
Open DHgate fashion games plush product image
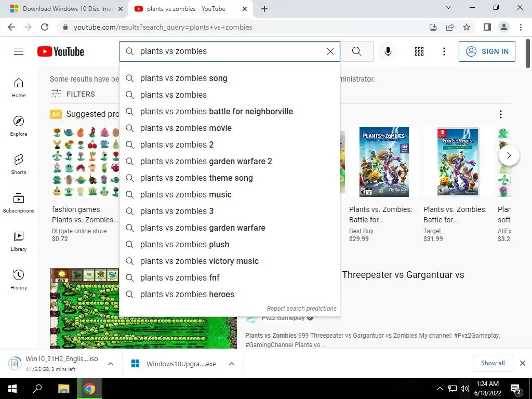86,162
